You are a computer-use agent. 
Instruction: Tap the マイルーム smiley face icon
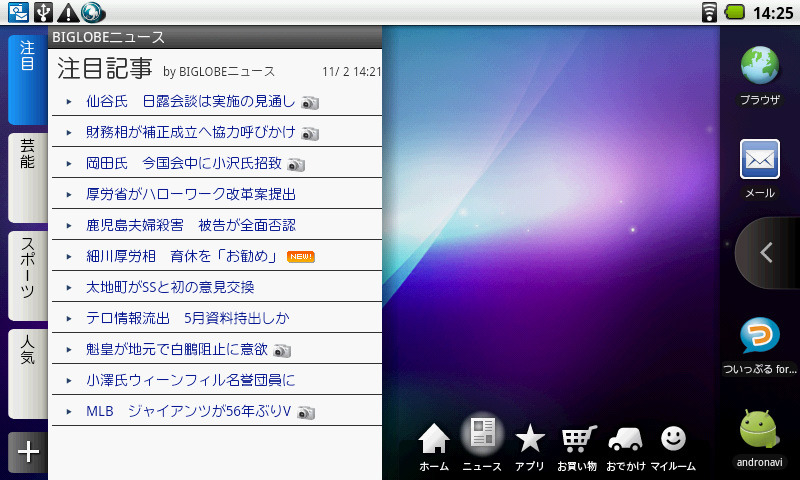pyautogui.click(x=673, y=439)
